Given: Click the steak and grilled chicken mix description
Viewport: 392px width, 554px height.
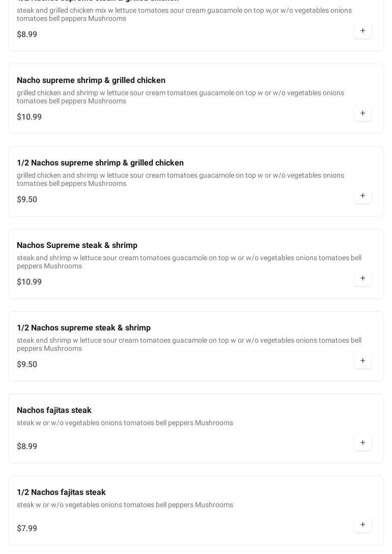Looking at the screenshot, I should (184, 14).
